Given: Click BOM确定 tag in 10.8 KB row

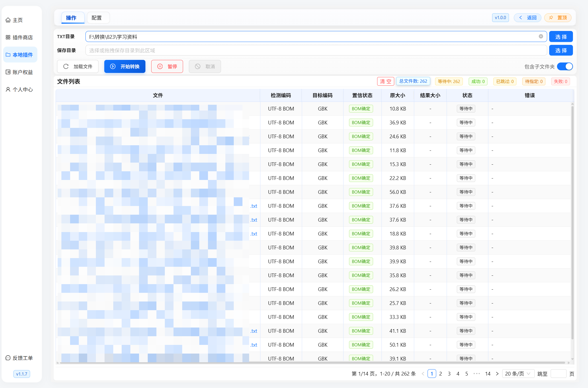Looking at the screenshot, I should [361, 109].
